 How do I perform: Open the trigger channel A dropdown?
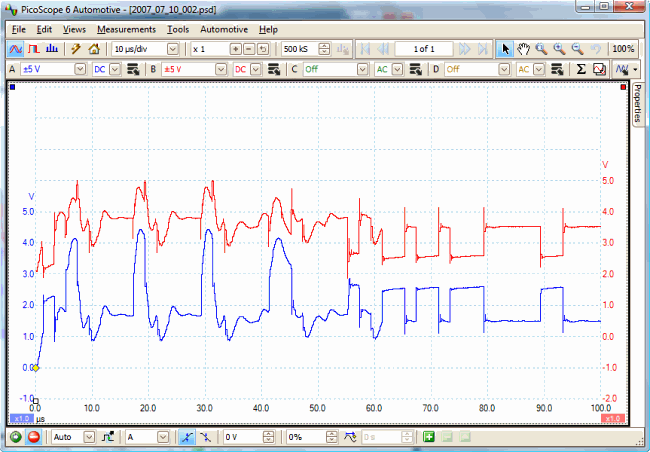[x=163, y=437]
